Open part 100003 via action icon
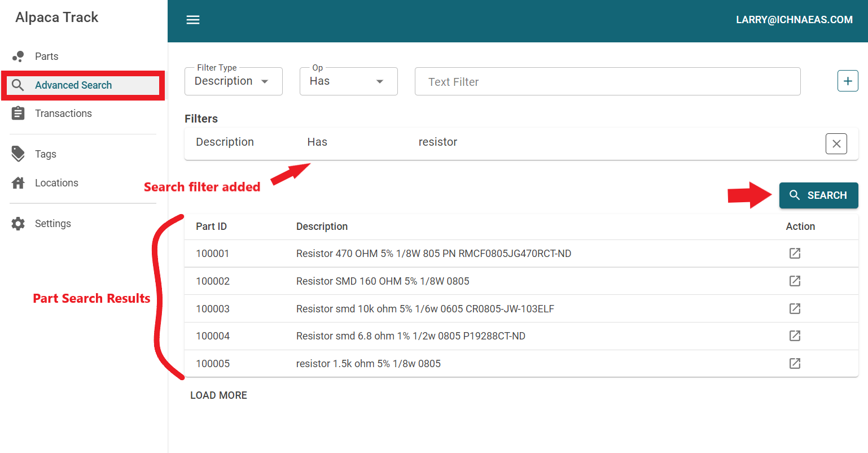Image resolution: width=868 pixels, height=453 pixels. point(795,308)
